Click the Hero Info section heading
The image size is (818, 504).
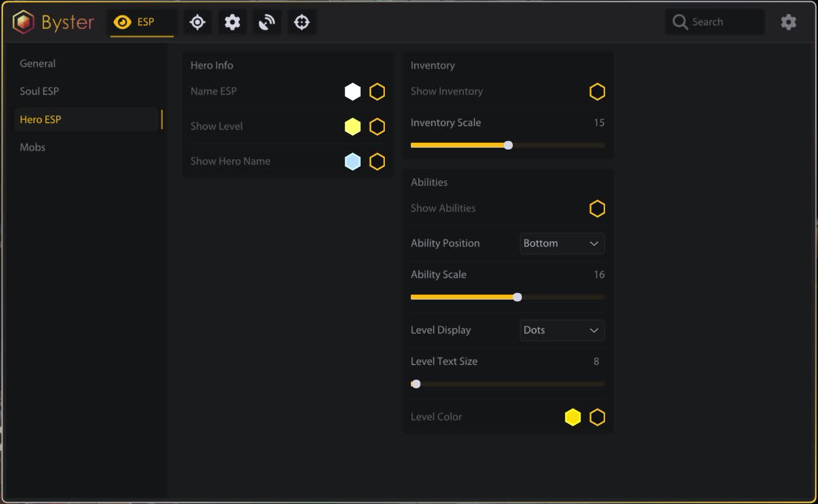(212, 65)
